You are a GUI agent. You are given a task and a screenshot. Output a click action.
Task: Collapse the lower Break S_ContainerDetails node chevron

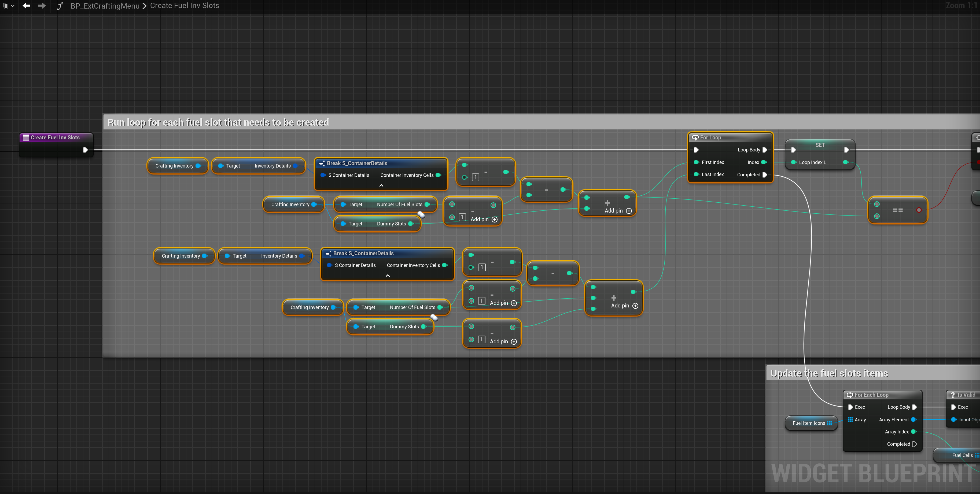coord(388,276)
